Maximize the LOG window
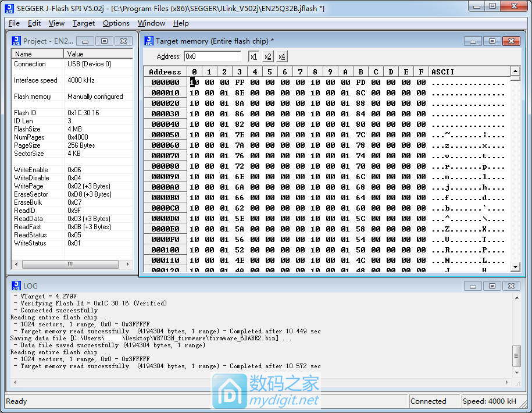The image size is (532, 413). [x=492, y=286]
